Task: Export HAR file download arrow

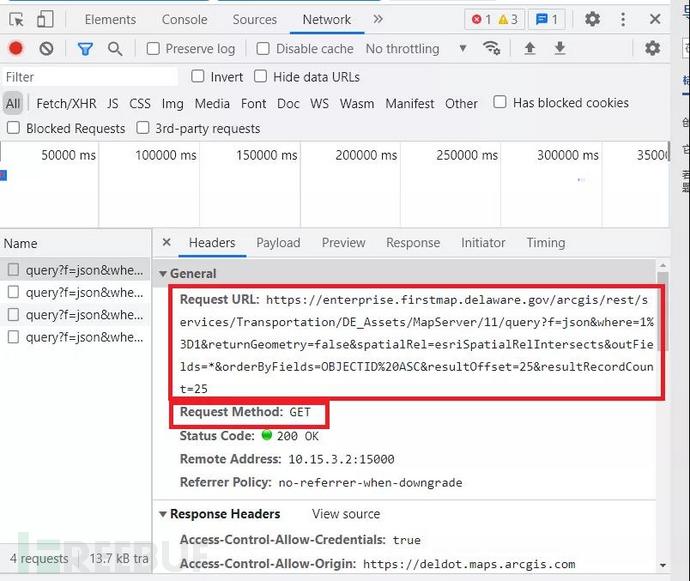Action: (x=559, y=48)
